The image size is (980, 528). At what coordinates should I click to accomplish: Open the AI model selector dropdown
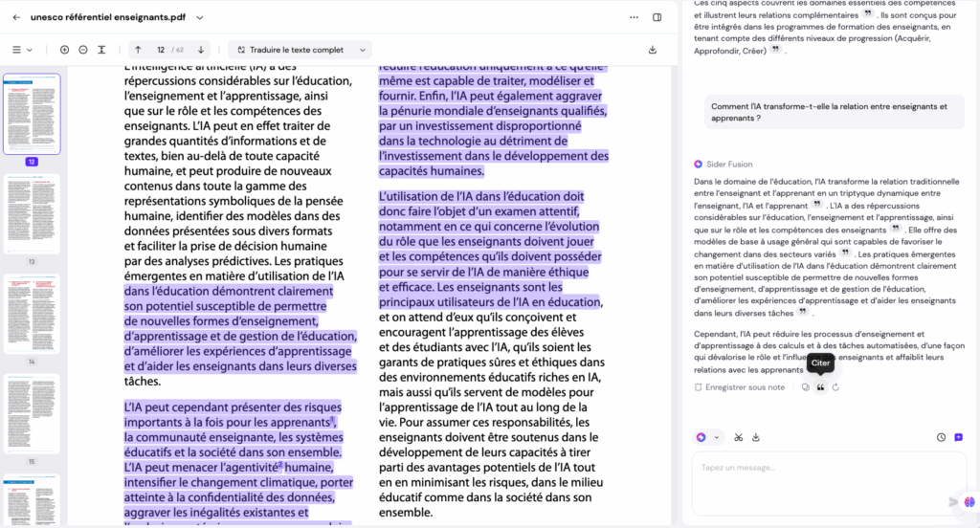tap(707, 437)
